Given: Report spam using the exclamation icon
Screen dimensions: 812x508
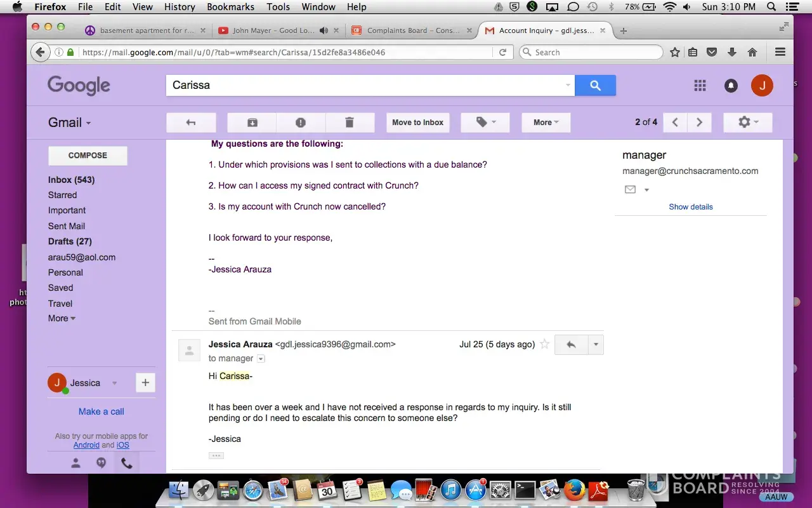Looking at the screenshot, I should (301, 123).
